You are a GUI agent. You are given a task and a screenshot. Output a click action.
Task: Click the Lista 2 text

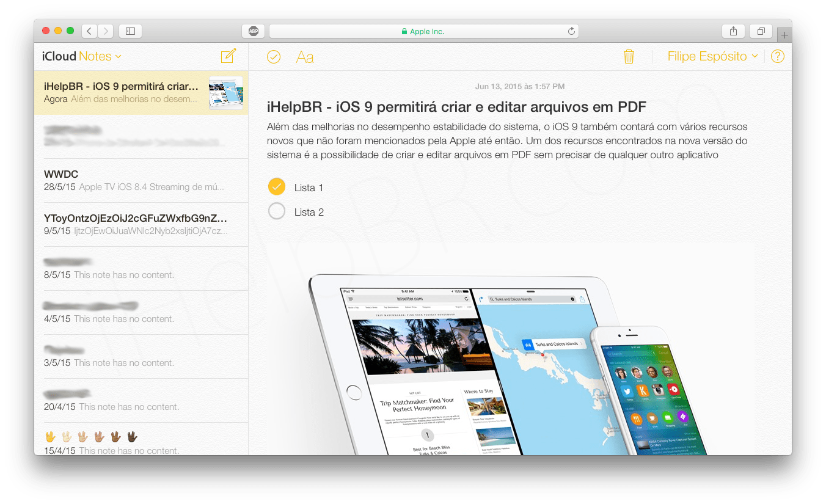[309, 212]
